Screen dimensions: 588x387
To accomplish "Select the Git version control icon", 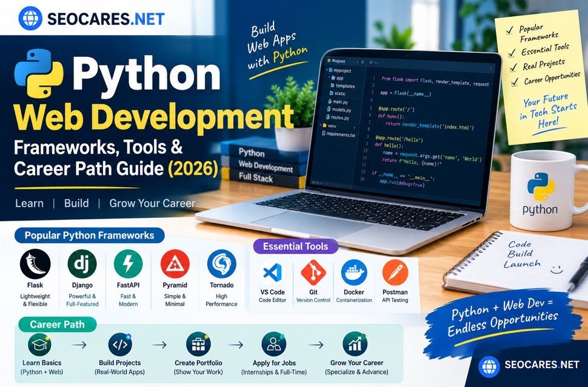I will pos(313,273).
